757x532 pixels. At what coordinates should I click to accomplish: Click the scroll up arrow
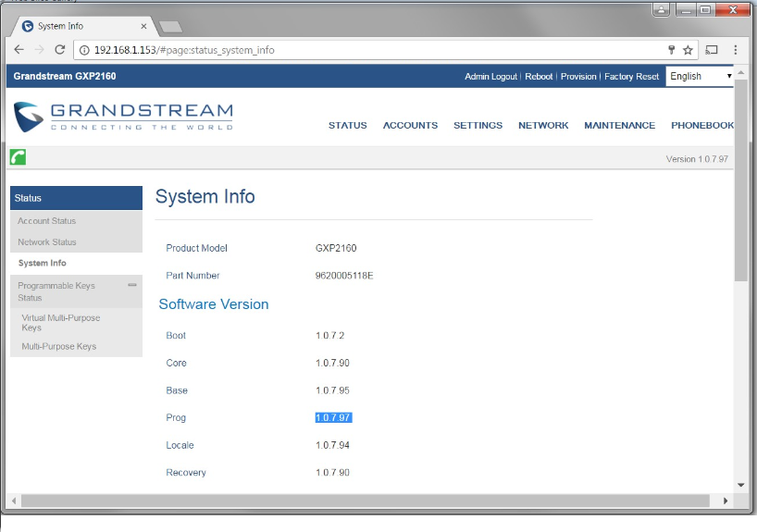[741, 72]
